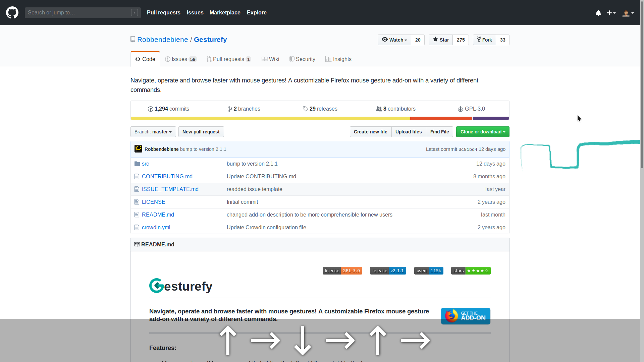Click Find File button

pos(439,132)
